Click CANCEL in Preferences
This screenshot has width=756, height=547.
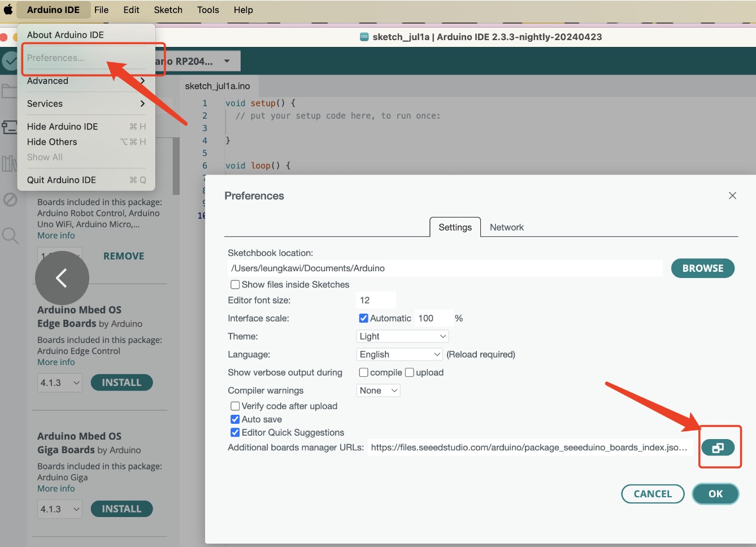click(653, 494)
